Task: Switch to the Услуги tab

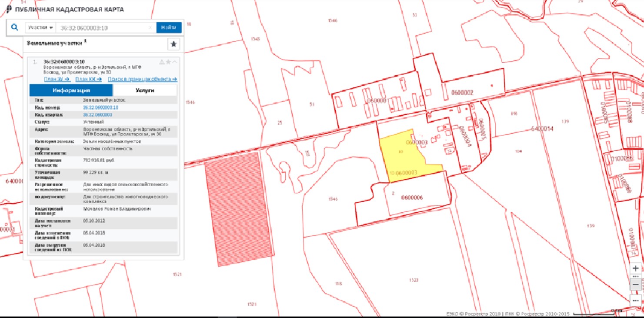Action: click(x=145, y=90)
